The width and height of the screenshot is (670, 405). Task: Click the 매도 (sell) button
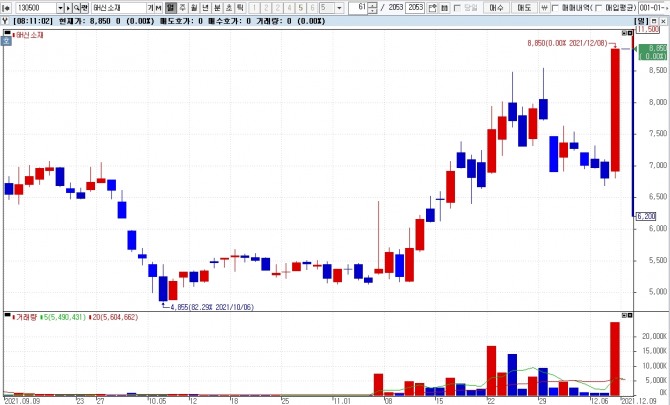524,7
